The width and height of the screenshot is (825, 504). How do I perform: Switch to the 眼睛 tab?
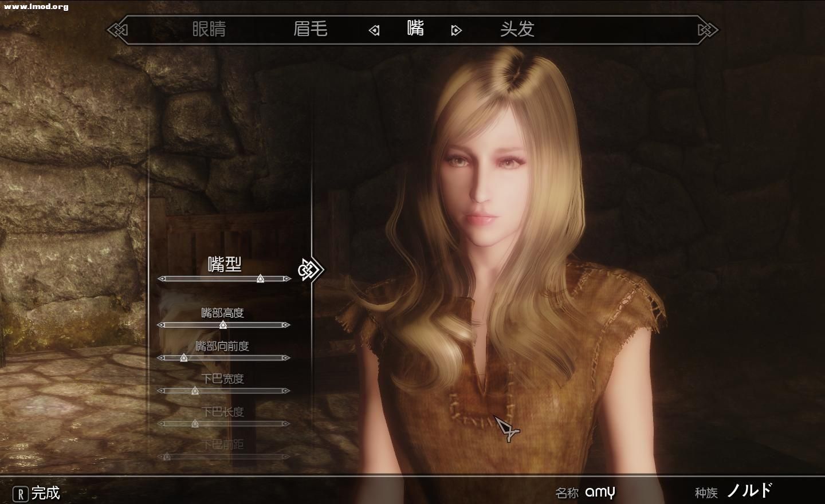[x=209, y=29]
